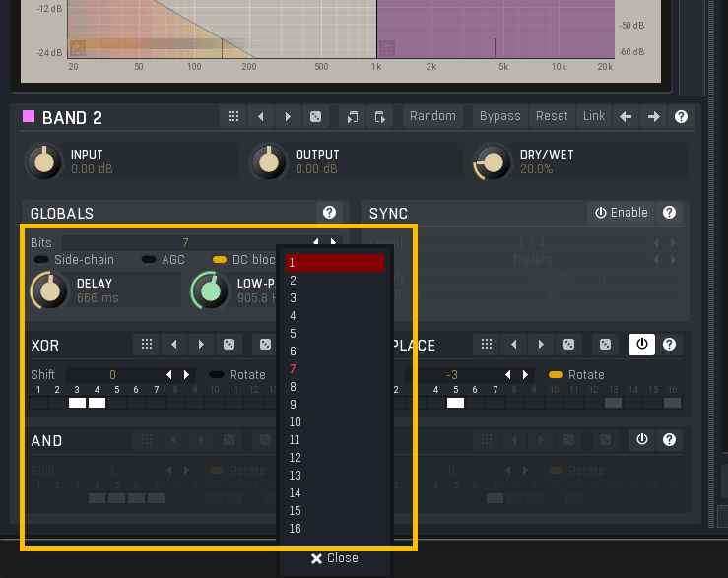The height and width of the screenshot is (578, 728).
Task: Click the Dry/Wet knob
Action: tap(492, 161)
